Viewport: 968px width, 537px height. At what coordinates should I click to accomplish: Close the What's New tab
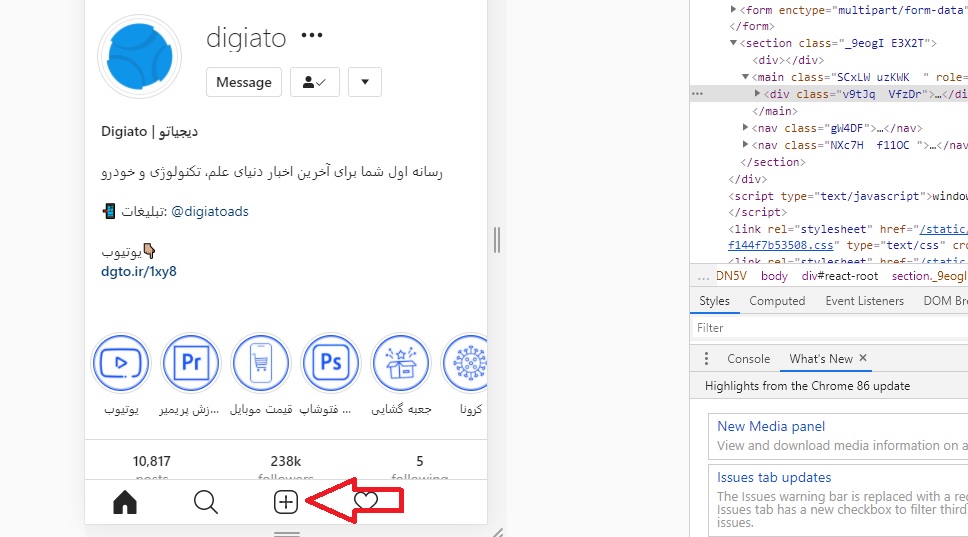click(x=863, y=358)
